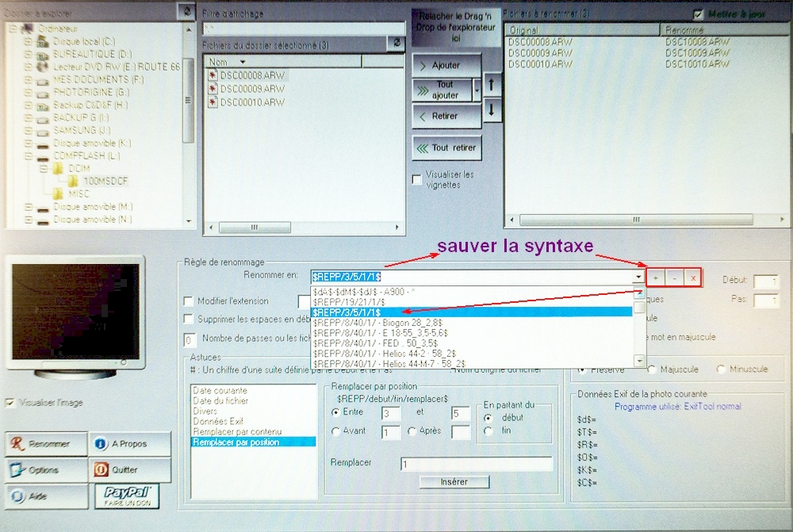Choose the $REPP/19/21/1/$ syntax entry
This screenshot has width=793, height=532.
point(349,302)
